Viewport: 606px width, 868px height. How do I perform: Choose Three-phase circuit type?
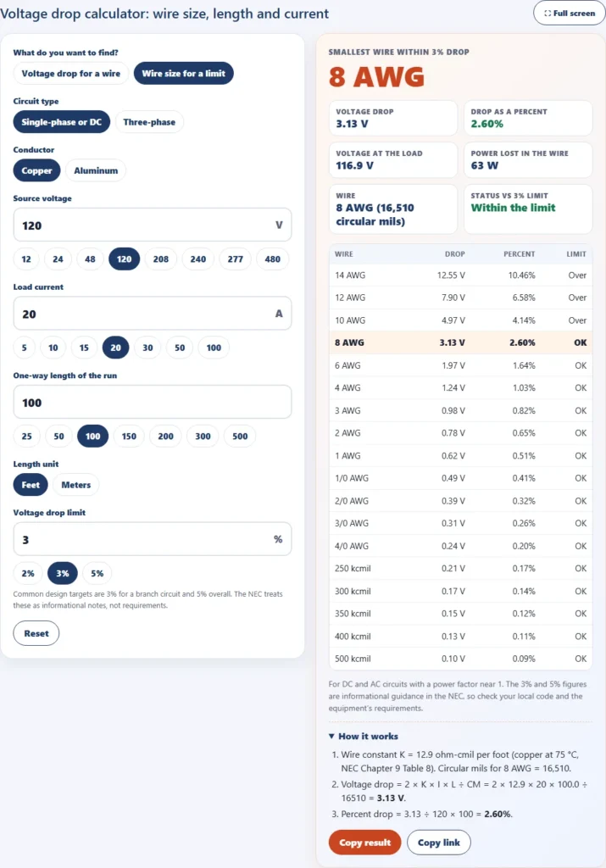click(149, 122)
